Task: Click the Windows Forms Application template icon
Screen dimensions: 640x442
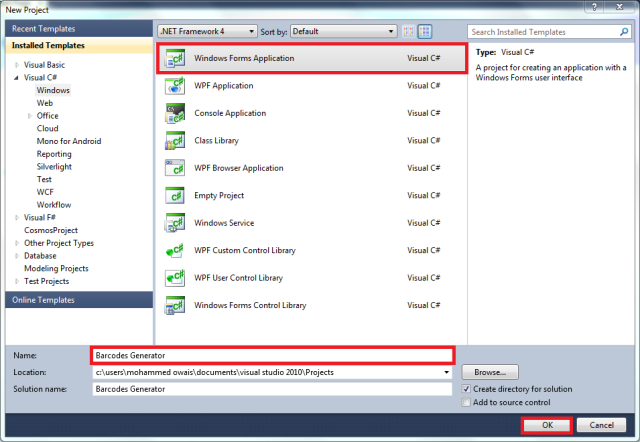Action: [175, 58]
